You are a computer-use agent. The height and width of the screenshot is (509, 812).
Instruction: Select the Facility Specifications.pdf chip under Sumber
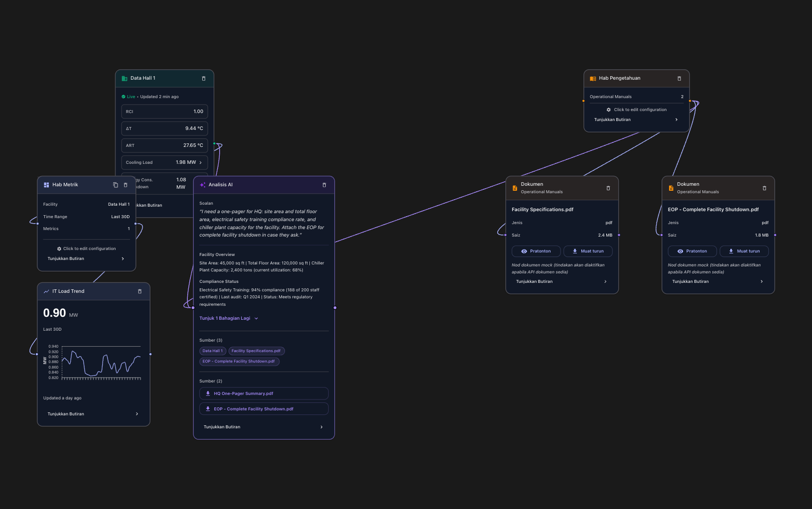256,351
